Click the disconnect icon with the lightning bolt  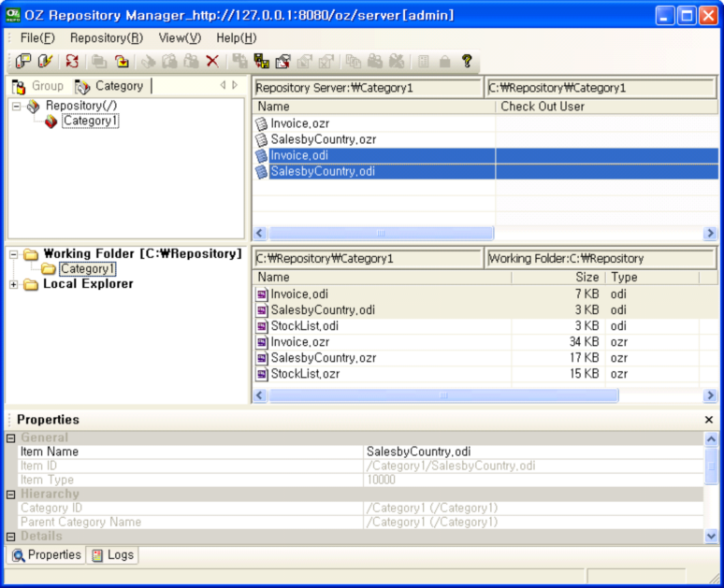[45, 61]
